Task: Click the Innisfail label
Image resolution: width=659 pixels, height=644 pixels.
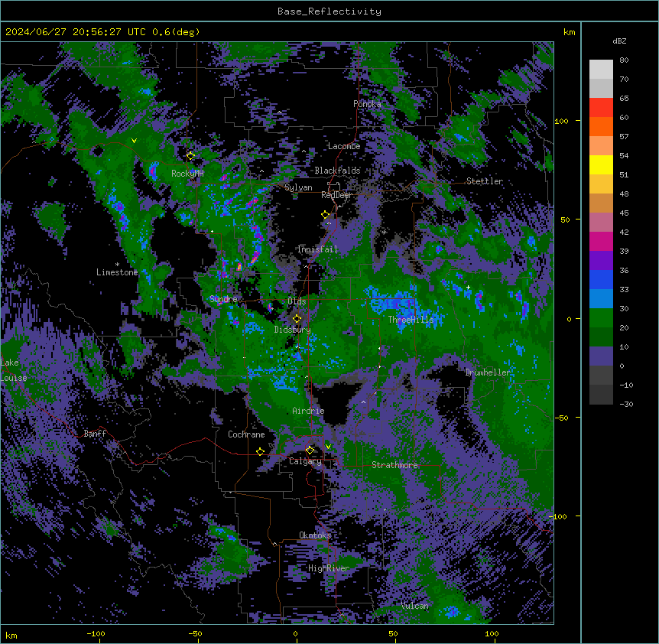Action: pos(317,249)
